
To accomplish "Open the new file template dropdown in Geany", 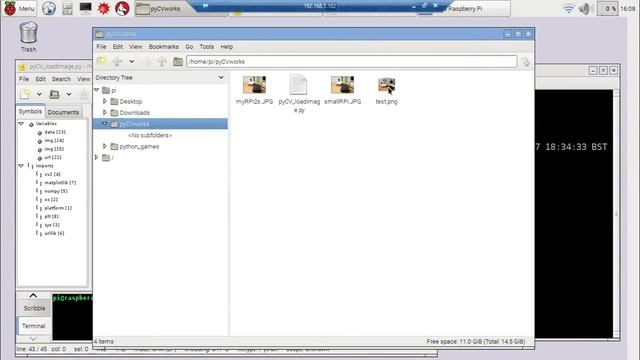I will (39, 94).
